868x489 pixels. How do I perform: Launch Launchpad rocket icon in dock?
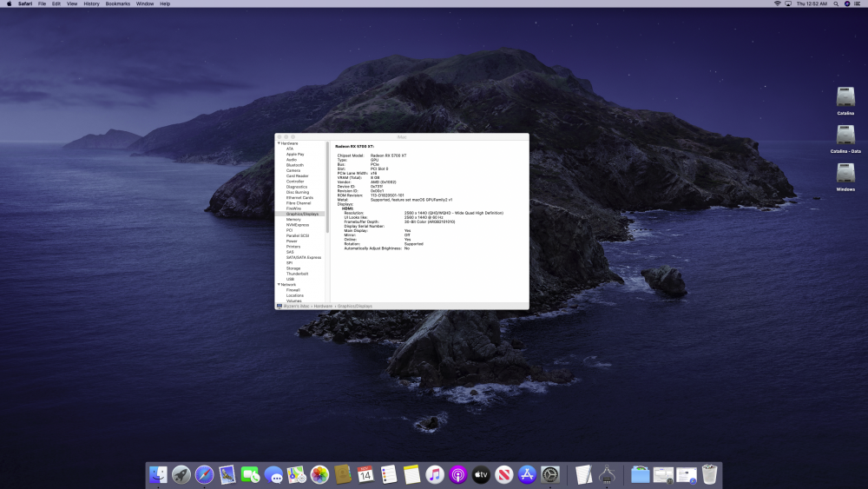pos(181,474)
